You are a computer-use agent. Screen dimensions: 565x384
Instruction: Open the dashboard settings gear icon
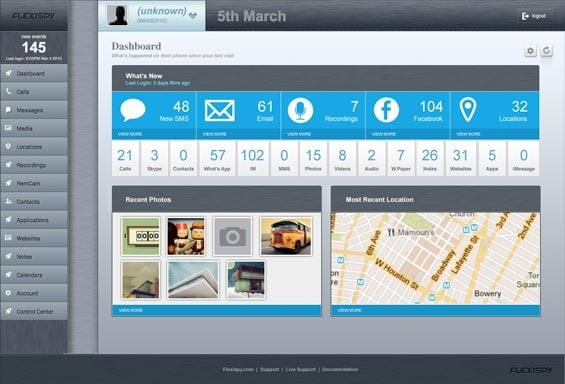point(530,51)
